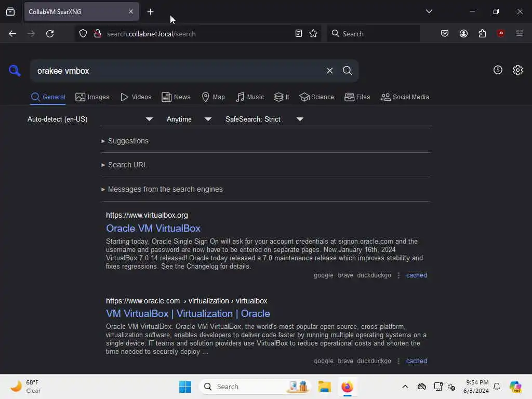Click the https://www.virtualbox.org URL
The height and width of the screenshot is (399, 532).
[147, 215]
